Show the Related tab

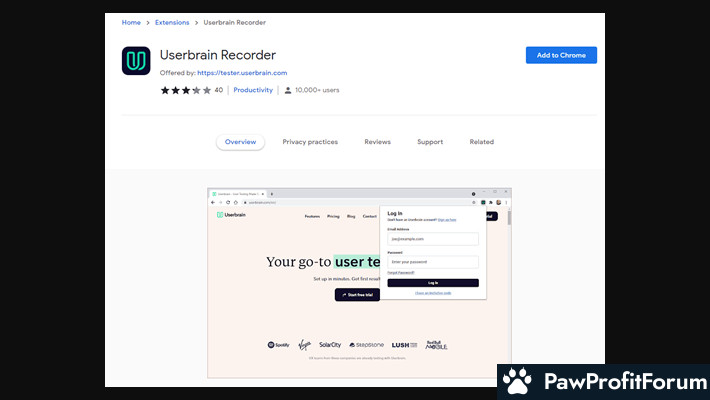click(481, 142)
